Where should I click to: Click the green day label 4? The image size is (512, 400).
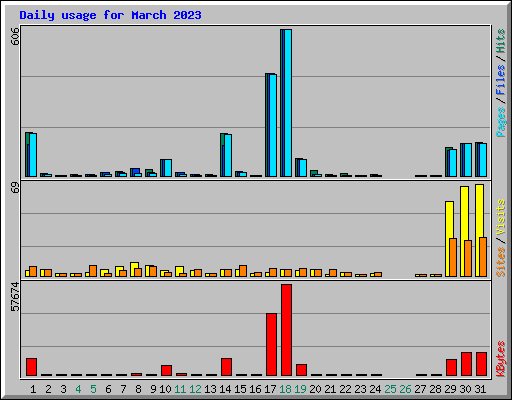tap(78, 389)
